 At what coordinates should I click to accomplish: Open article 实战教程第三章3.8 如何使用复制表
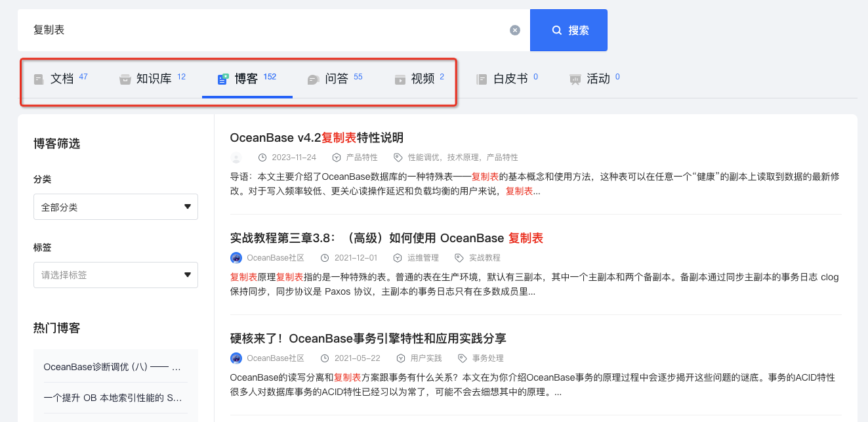(386, 238)
